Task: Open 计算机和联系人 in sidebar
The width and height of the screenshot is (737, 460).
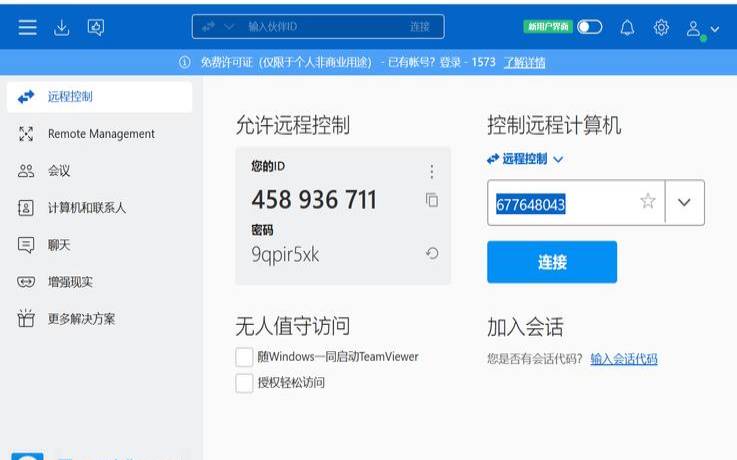Action: click(x=87, y=208)
